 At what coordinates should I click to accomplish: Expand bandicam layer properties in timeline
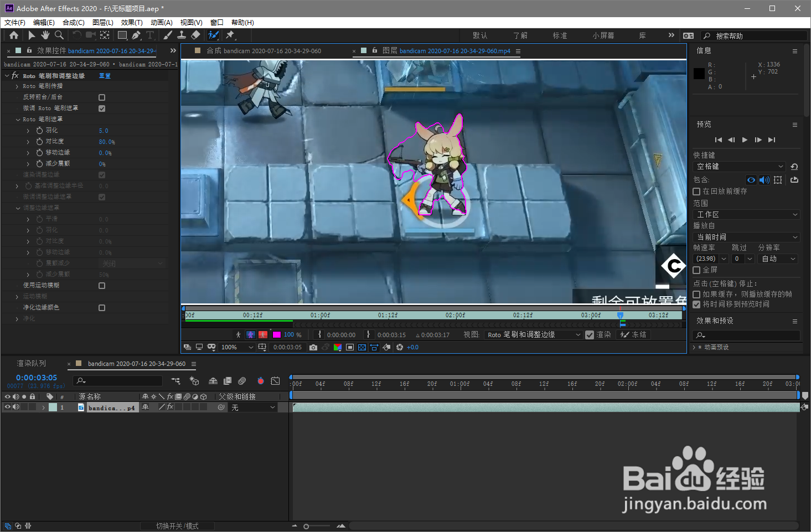coord(43,407)
